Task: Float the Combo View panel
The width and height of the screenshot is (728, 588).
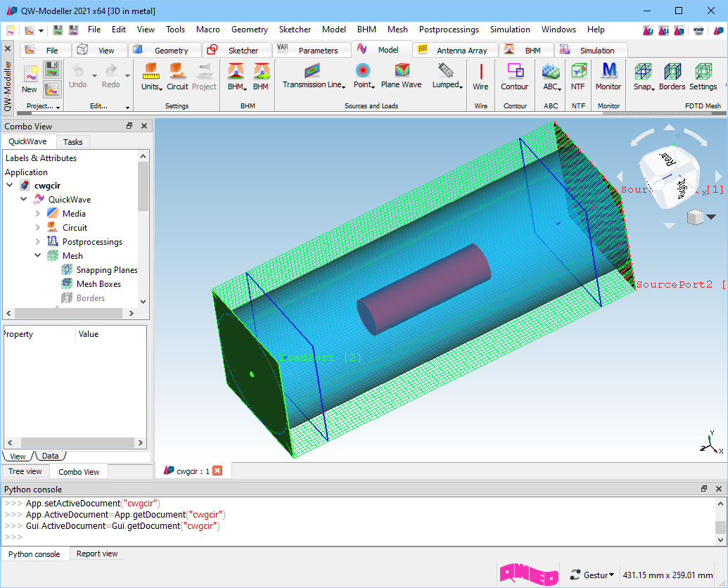Action: (x=129, y=126)
